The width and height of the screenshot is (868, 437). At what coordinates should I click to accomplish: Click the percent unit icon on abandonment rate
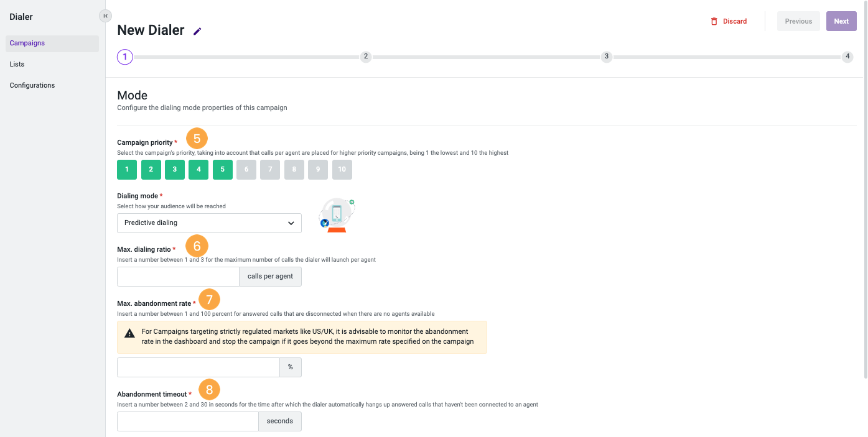click(290, 367)
